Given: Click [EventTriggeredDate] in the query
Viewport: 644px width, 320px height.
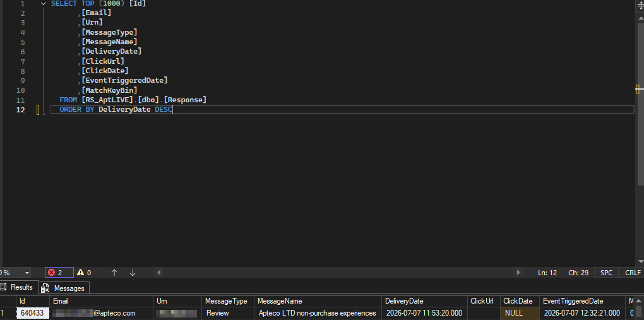Looking at the screenshot, I should [124, 81].
